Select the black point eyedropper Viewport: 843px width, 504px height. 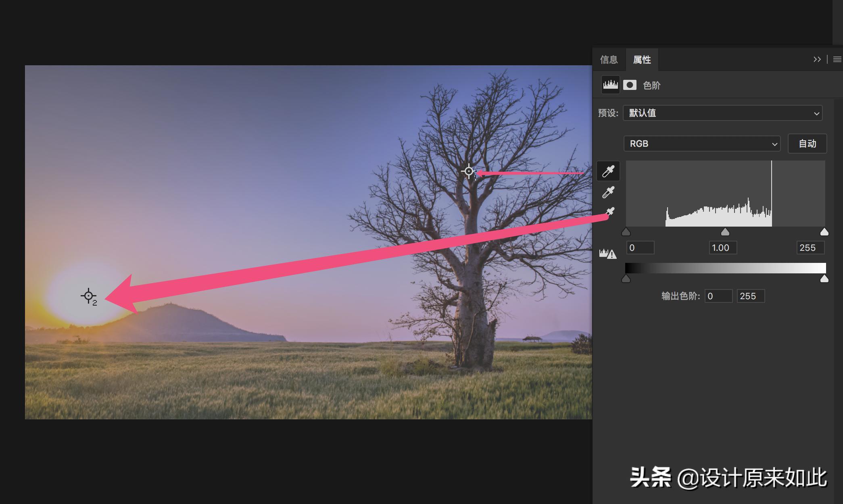click(608, 171)
